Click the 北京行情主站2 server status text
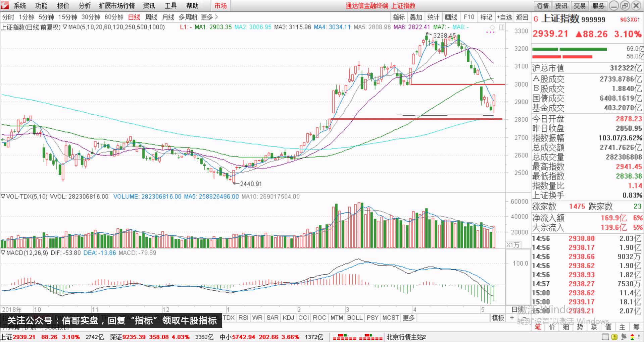 pos(406,337)
